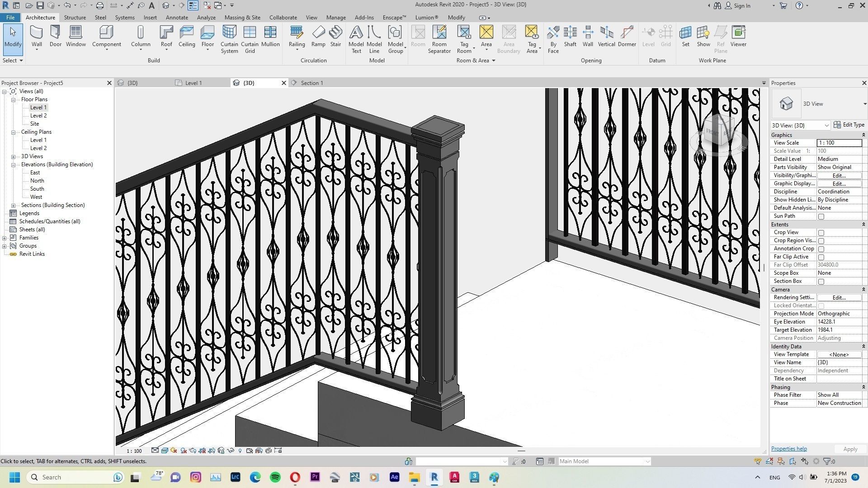Open the Stair tool
This screenshot has height=488, width=868.
click(335, 36)
